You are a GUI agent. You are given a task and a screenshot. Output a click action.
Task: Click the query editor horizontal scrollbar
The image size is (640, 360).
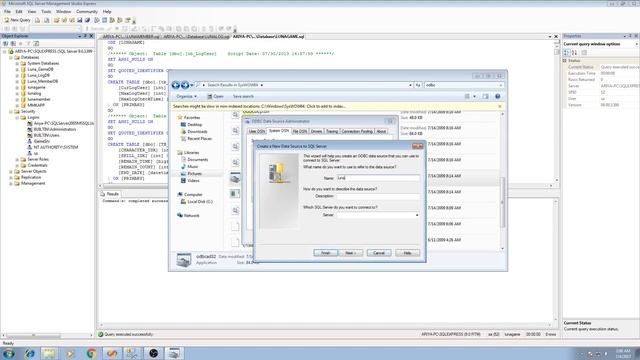326,186
